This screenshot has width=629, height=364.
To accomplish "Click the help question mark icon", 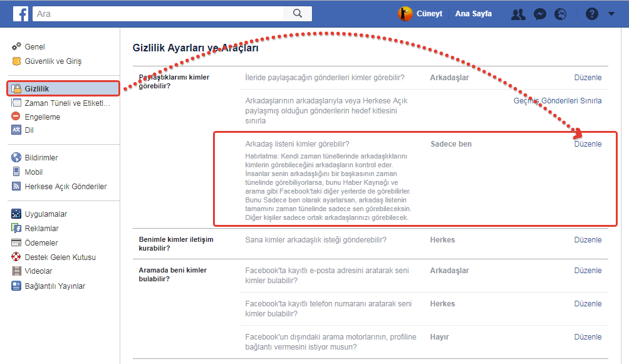I will click(x=591, y=14).
